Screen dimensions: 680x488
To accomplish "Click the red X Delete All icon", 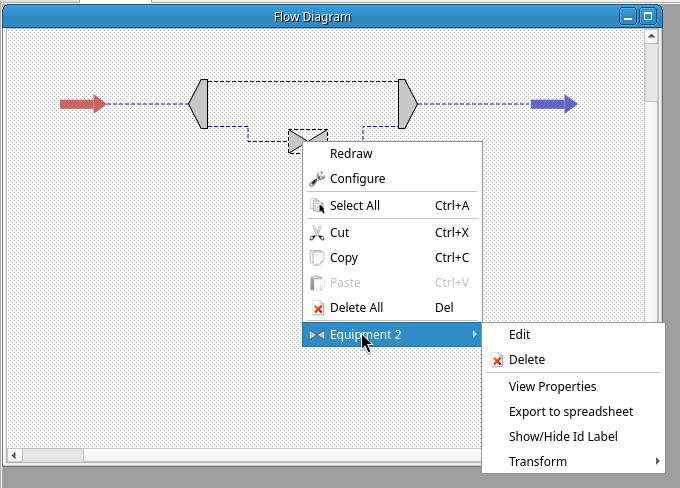I will coord(317,308).
